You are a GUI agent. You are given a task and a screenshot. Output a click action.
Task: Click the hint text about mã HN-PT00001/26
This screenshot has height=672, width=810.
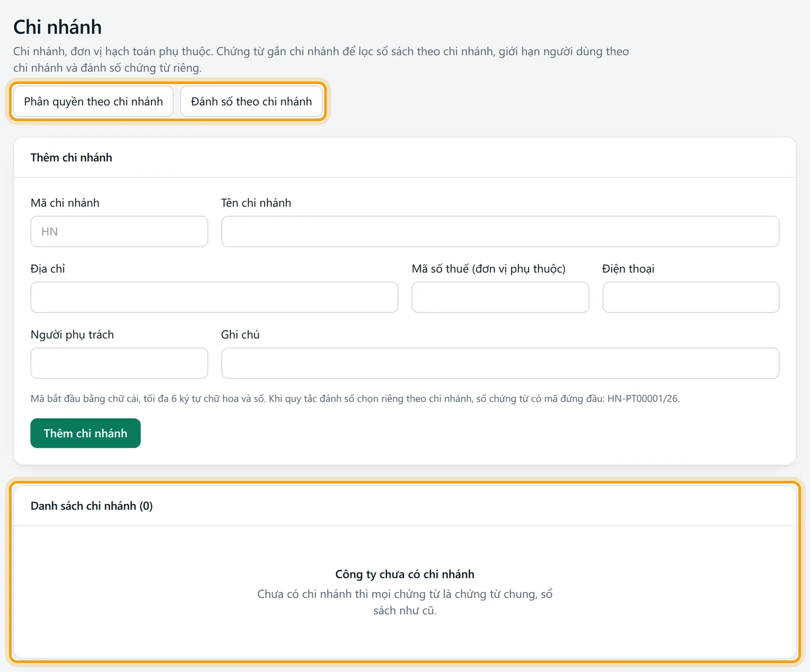[x=355, y=399]
